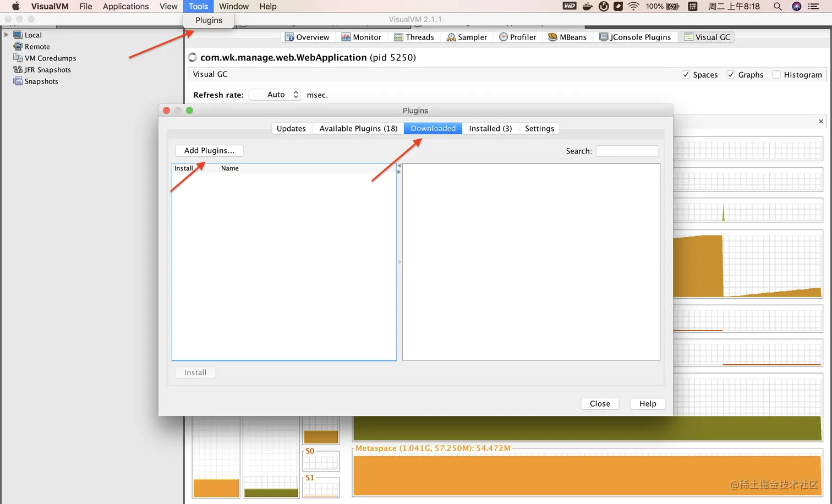This screenshot has width=832, height=504.
Task: Close the Visual GC graphs panel
Action: tap(821, 121)
